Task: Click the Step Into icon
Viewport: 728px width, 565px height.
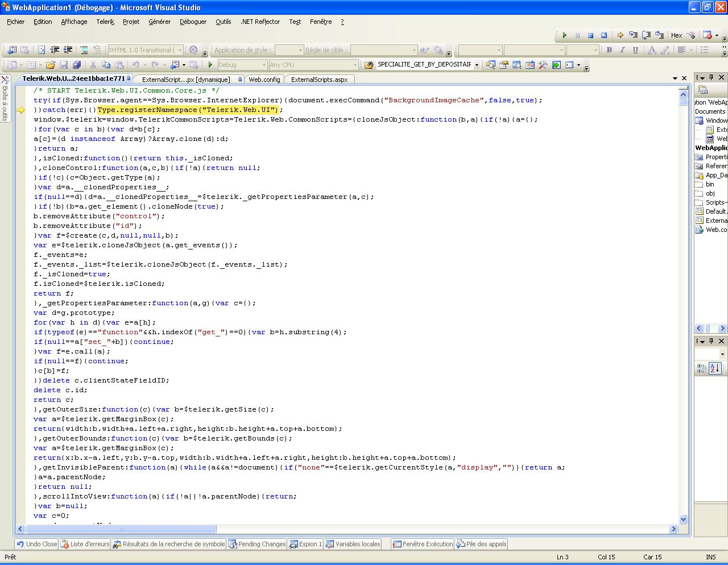Action: click(633, 35)
